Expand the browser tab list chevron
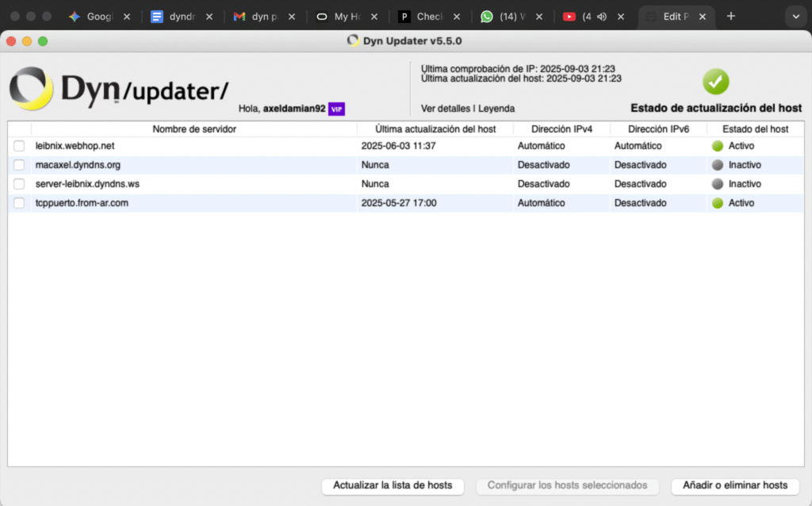 796,17
